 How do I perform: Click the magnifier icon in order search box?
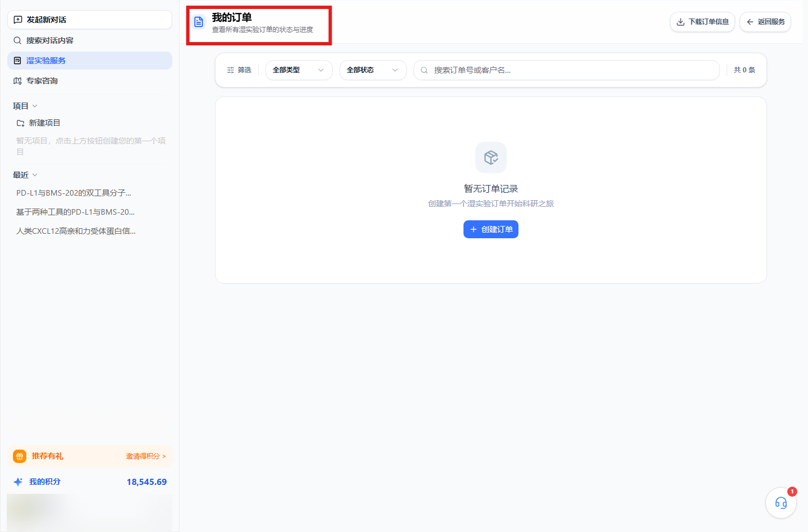tap(424, 70)
